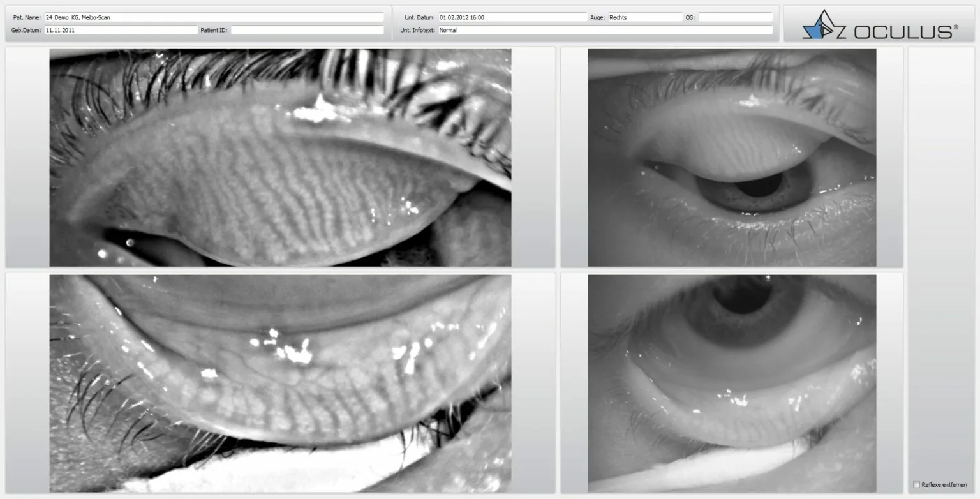Viewport: 980px width, 499px height.
Task: Focus the Geb.Datum field with 11.11.2011
Action: pos(121,30)
